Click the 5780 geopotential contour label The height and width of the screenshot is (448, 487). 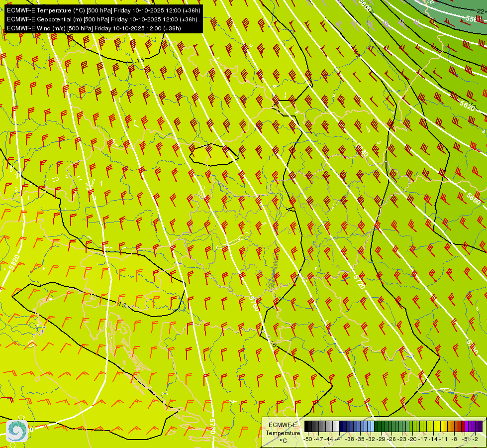pyautogui.click(x=212, y=426)
